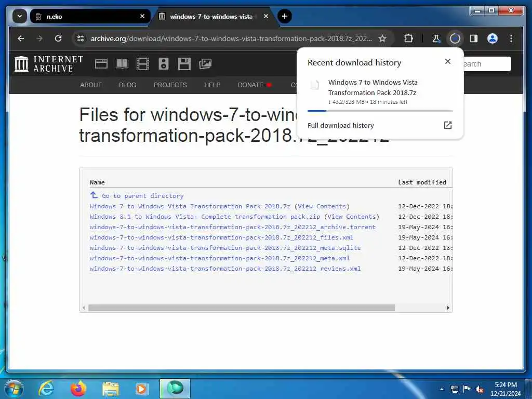Reload the current page
Image resolution: width=532 pixels, height=399 pixels.
58,38
